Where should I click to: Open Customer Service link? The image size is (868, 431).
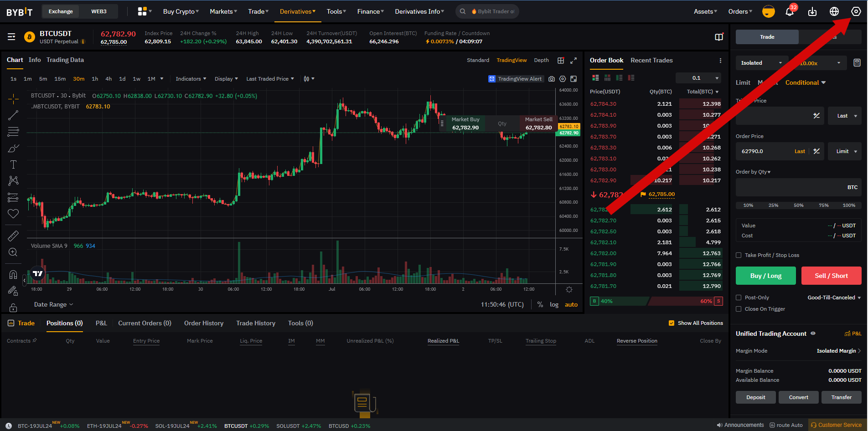836,425
